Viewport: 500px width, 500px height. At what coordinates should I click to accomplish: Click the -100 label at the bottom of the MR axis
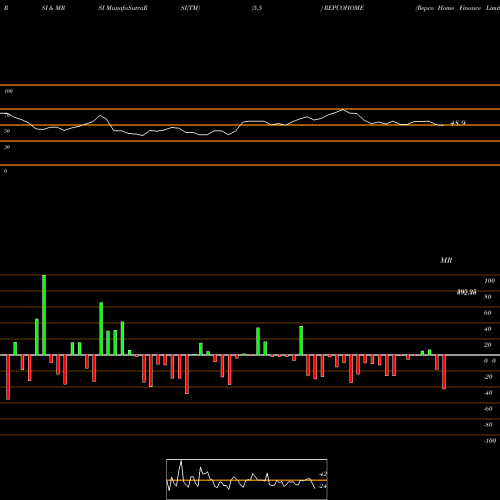coord(489,441)
